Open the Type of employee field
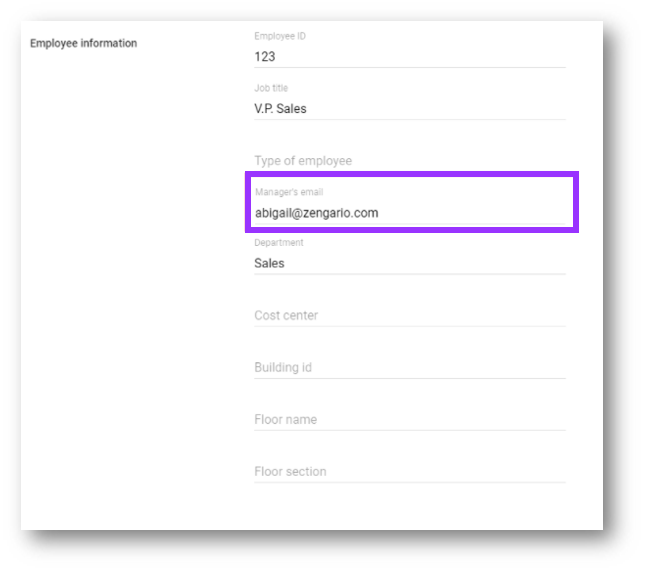This screenshot has height=572, width=645. coord(410,161)
